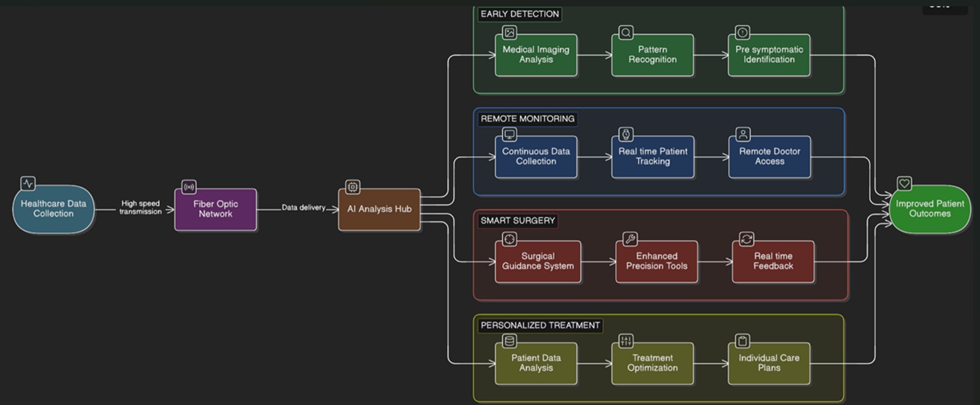The image size is (980, 405).
Task: Click the refresh icon above Real time Feedback
Action: tap(747, 239)
